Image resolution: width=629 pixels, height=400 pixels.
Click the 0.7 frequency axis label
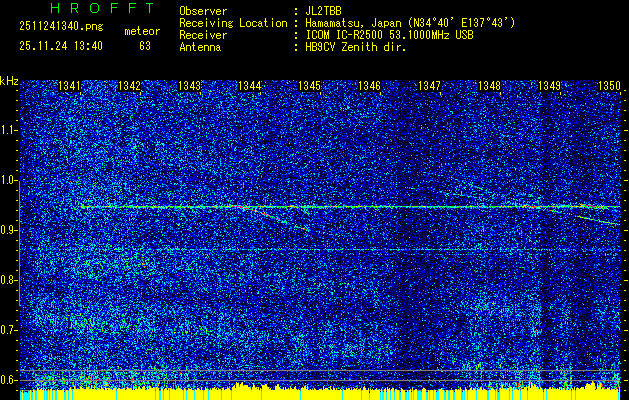coord(9,329)
